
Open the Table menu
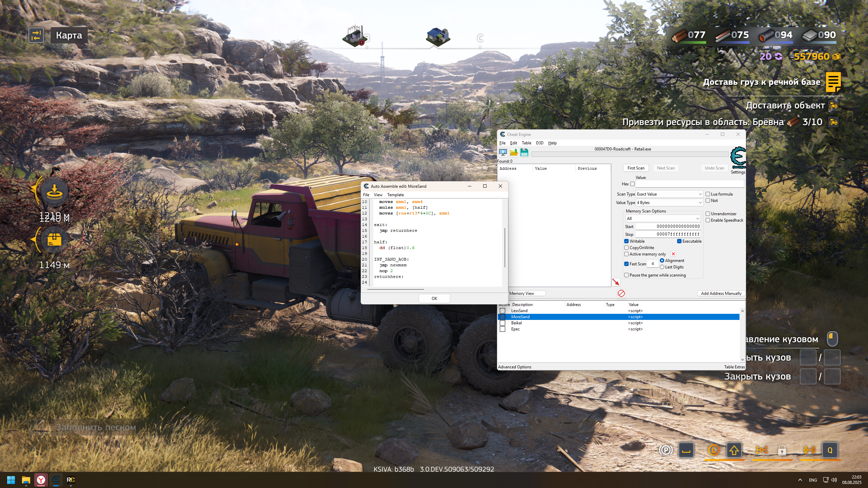526,143
